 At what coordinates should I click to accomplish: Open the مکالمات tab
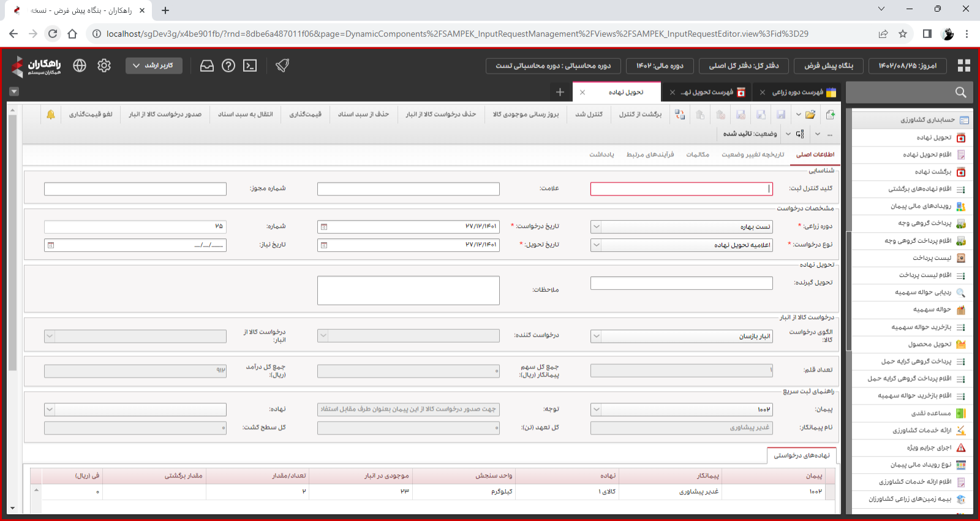[698, 154]
